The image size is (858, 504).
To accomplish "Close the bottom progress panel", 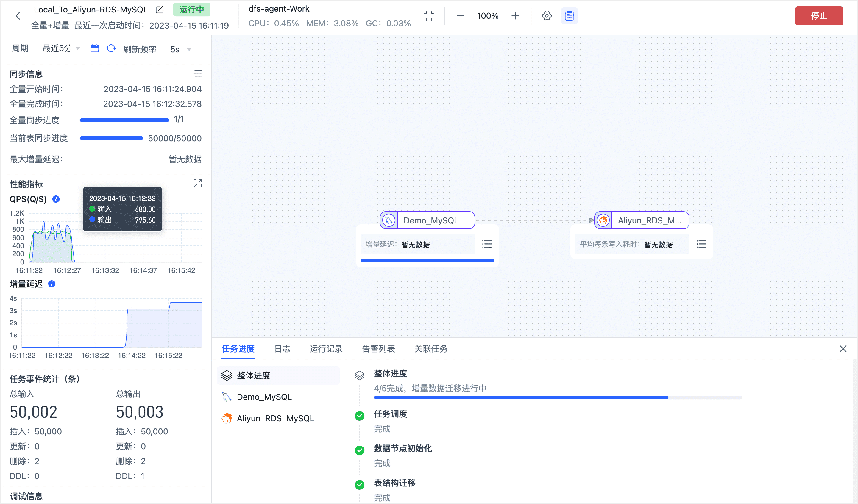I will [x=843, y=349].
